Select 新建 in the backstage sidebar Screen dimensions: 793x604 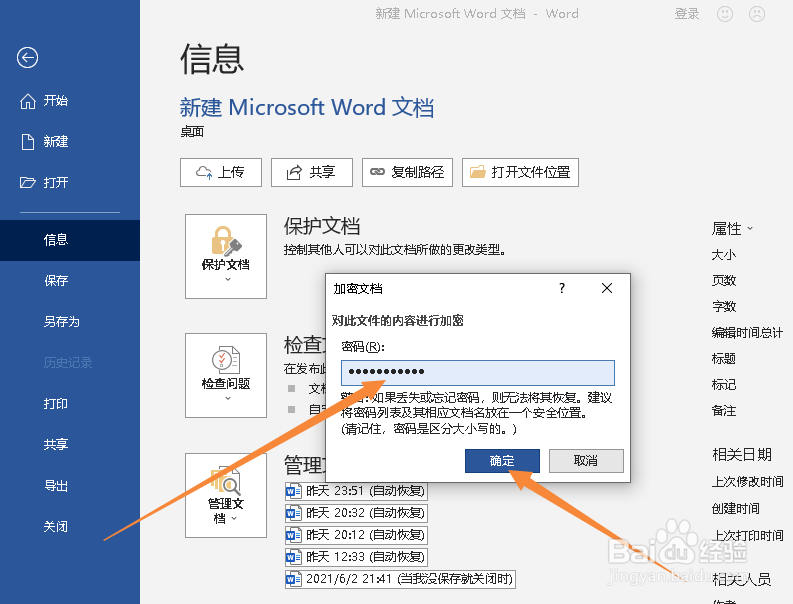coord(70,142)
